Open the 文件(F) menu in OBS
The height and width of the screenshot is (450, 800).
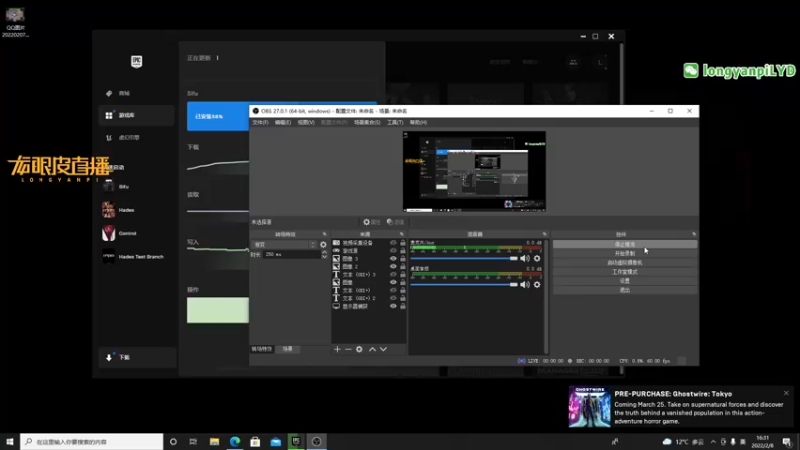coord(260,122)
